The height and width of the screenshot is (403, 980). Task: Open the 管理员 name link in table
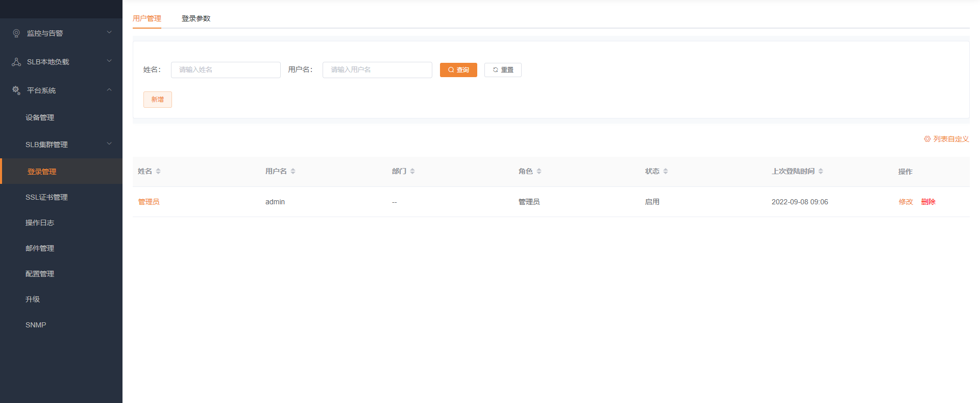coord(149,202)
